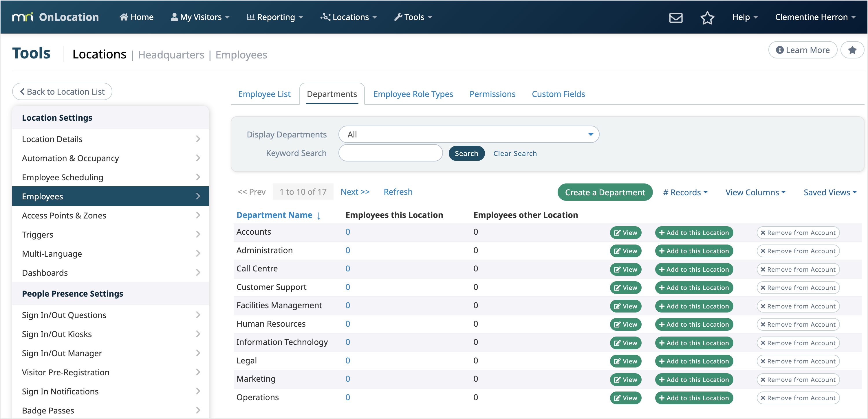Remove Operations from Account
This screenshot has height=419, width=868.
(798, 398)
